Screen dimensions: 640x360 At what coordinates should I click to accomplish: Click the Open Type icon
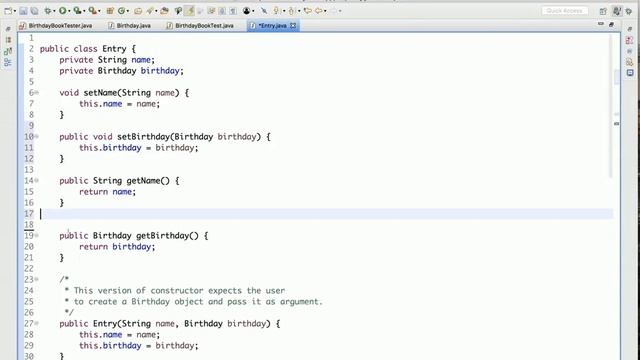[138, 11]
